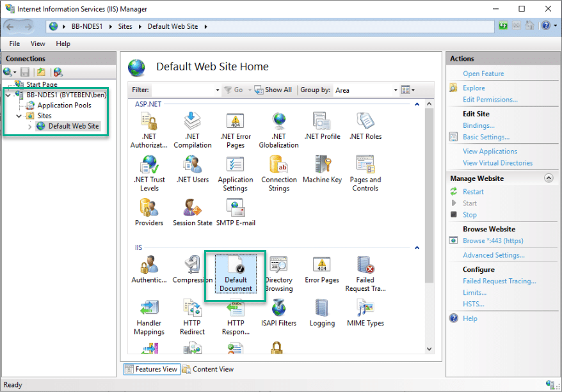Open HTTP Response Headers feature
562x392 pixels.
(236, 317)
